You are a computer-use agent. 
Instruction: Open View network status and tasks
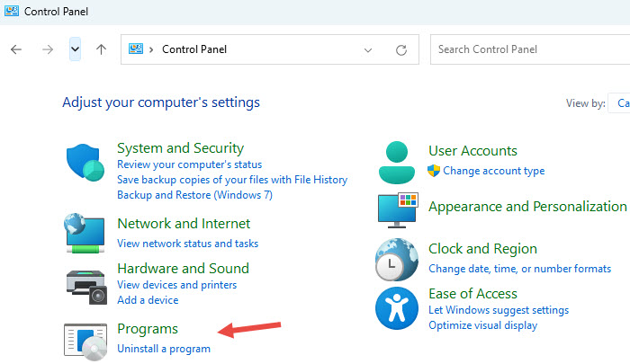point(187,244)
